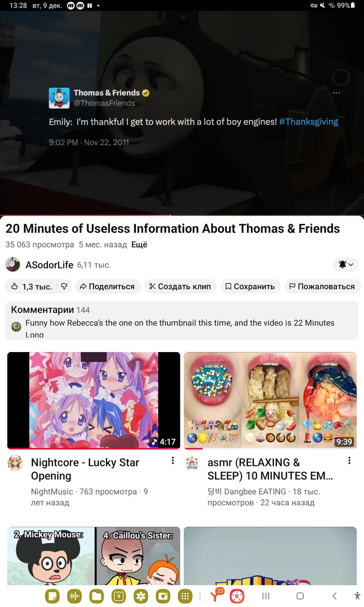Screen dimensions: 364x607
Task: Tap the Android back navigation arrow
Action: (334, 596)
